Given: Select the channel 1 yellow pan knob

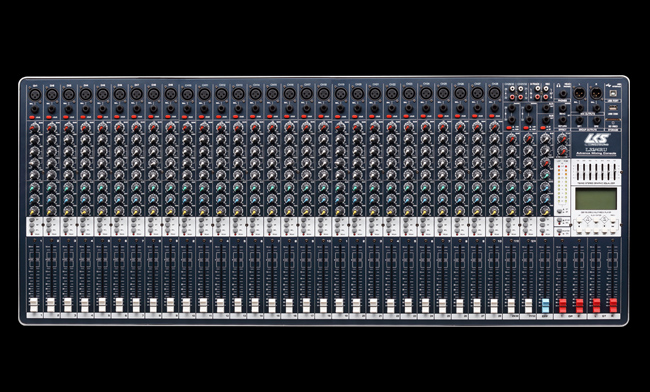Looking at the screenshot, I should (34, 211).
